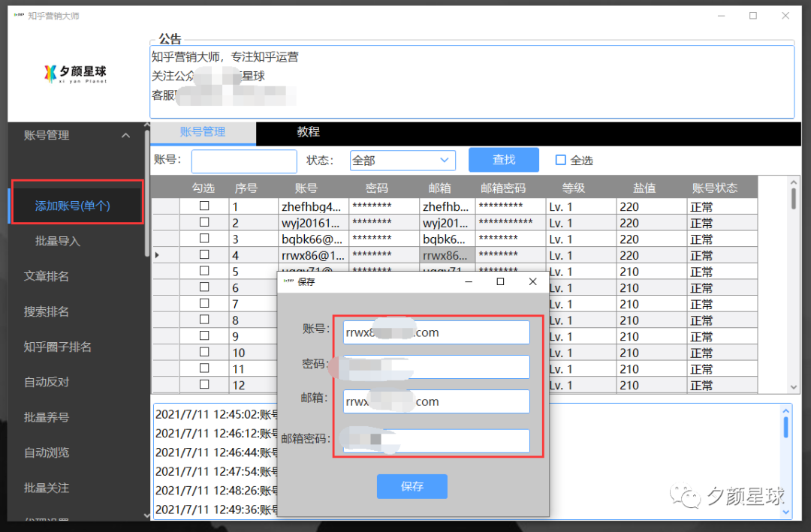Select the wyj20161... account cell
This screenshot has width=811, height=532.
click(x=313, y=223)
